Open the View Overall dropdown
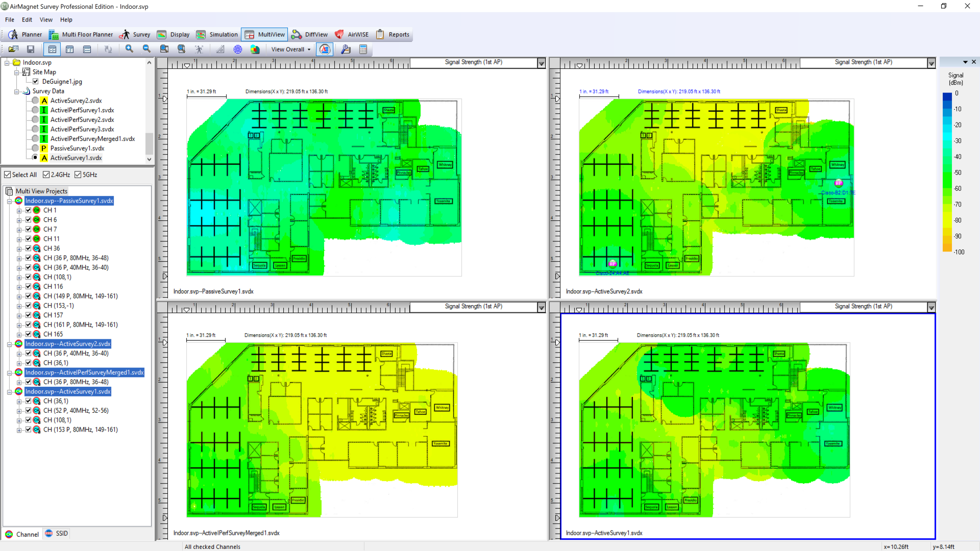 [291, 49]
